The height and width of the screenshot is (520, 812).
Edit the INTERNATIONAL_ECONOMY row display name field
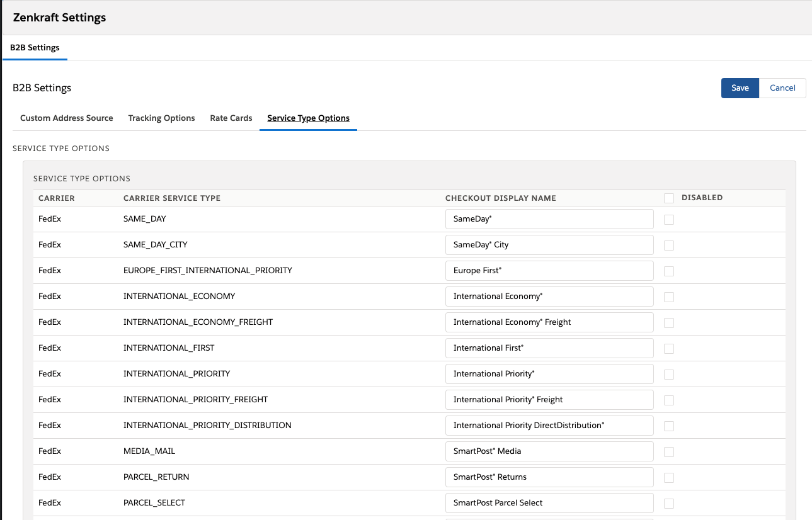click(549, 297)
